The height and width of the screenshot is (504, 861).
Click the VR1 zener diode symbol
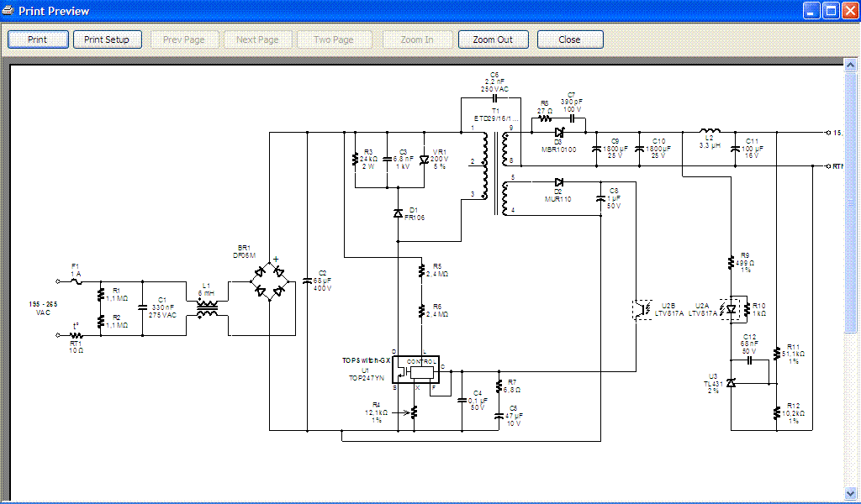424,160
